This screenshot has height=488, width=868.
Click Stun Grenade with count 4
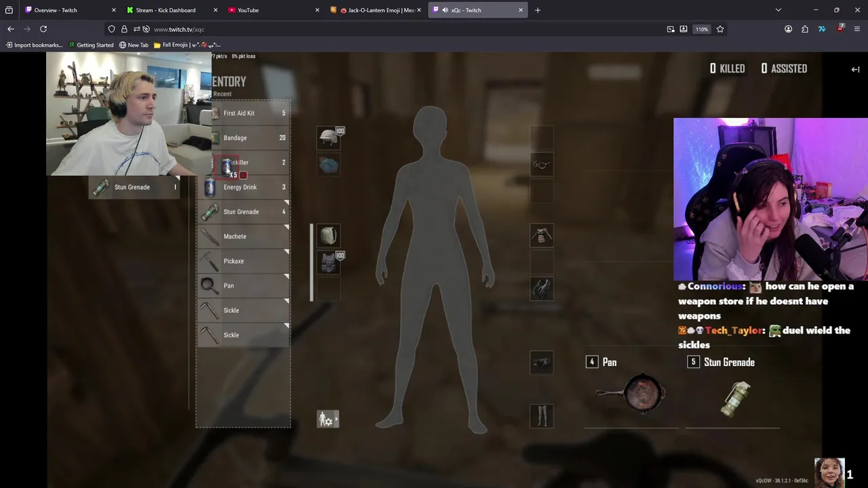[x=244, y=211]
